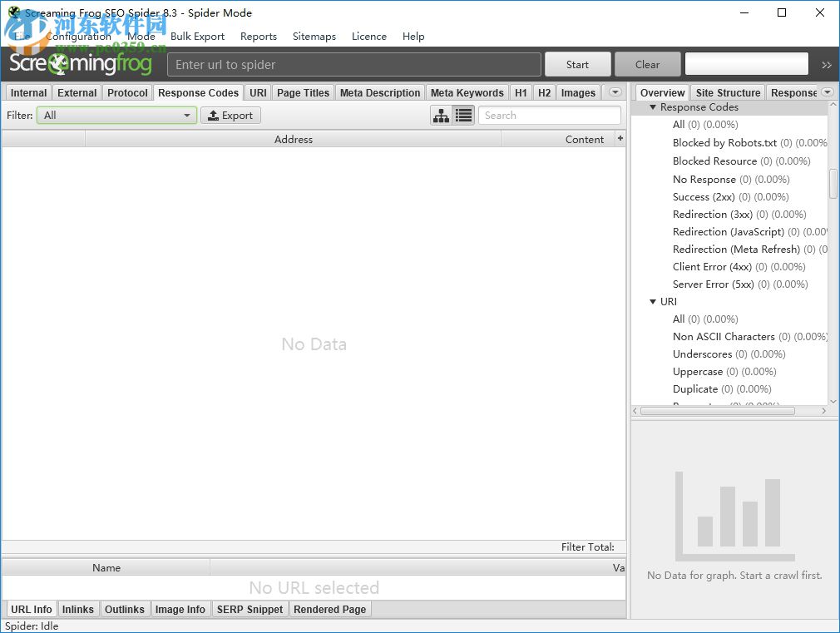Click the overview panel horizontal scrollbar
Screen dimensions: 840x633
tap(718, 411)
